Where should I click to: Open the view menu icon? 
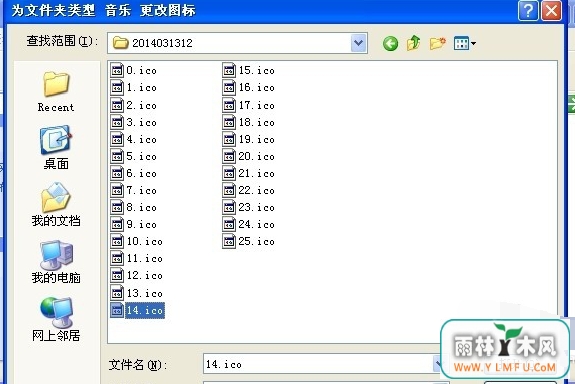(464, 43)
